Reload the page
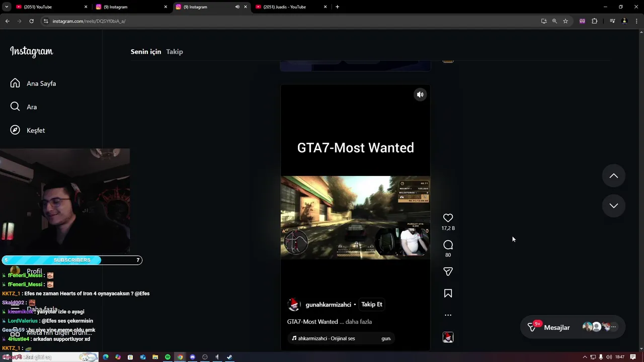This screenshot has width=644, height=362. point(31,21)
